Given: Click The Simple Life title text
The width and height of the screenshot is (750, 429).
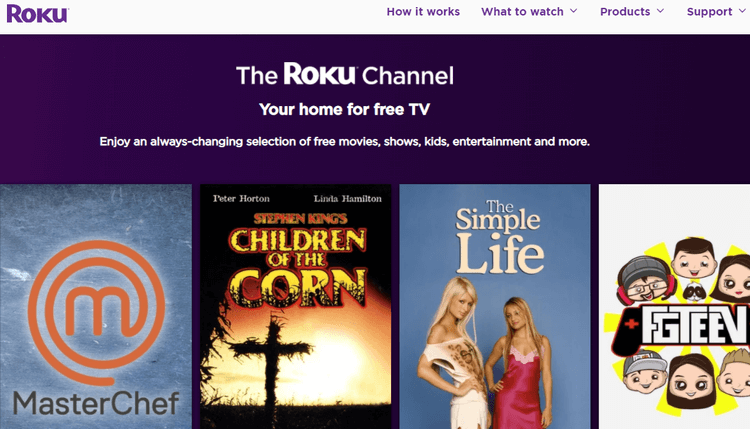Looking at the screenshot, I should [499, 237].
